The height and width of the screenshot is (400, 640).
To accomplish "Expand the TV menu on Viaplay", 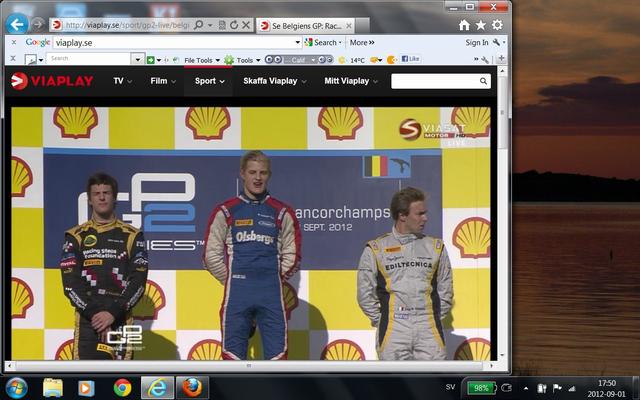I will point(123,81).
